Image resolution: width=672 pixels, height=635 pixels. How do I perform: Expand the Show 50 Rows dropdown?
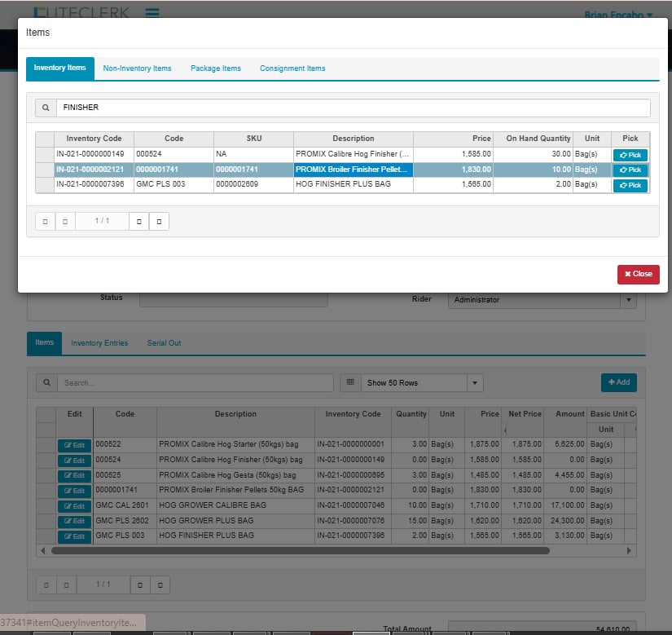click(x=474, y=383)
